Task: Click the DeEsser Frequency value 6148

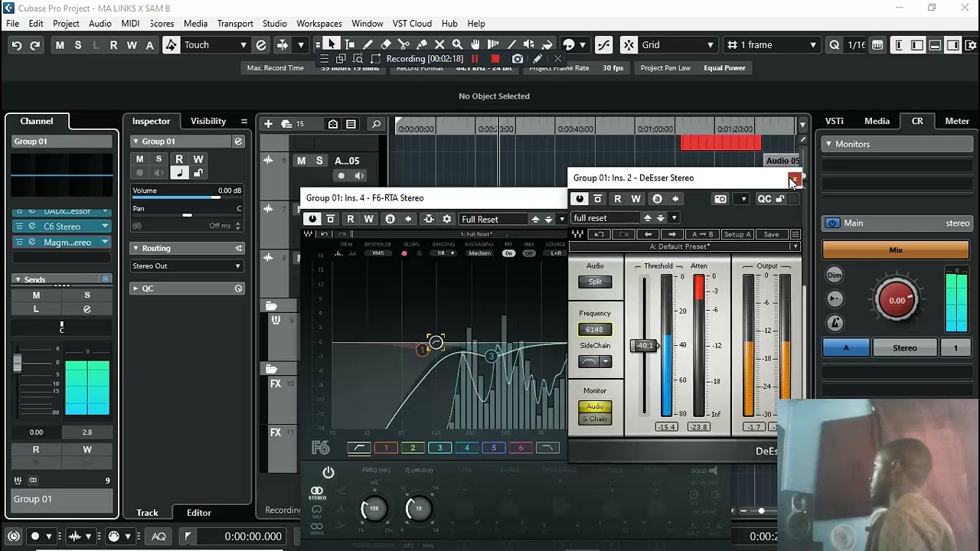Action: click(595, 330)
